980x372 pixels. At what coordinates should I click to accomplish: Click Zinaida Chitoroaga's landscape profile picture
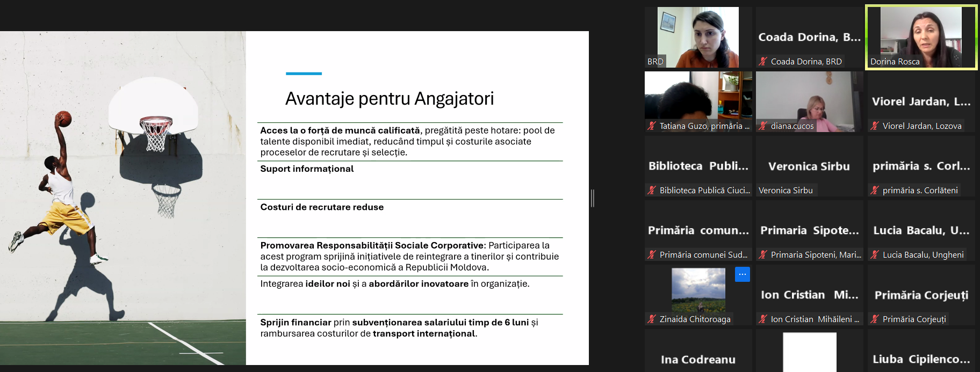(x=698, y=290)
